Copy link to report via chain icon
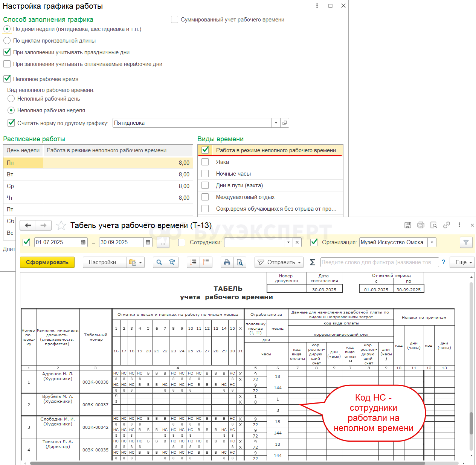 click(447, 225)
